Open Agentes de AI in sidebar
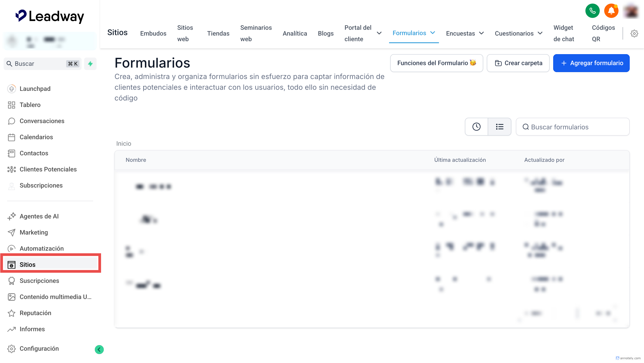Viewport: 644px width, 363px height. [x=39, y=216]
